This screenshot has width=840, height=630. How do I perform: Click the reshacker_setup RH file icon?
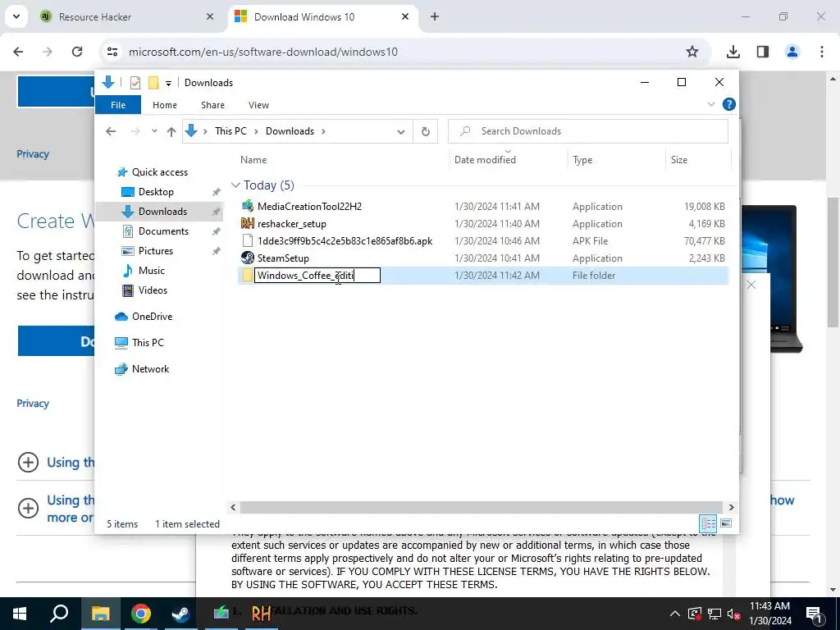click(248, 224)
